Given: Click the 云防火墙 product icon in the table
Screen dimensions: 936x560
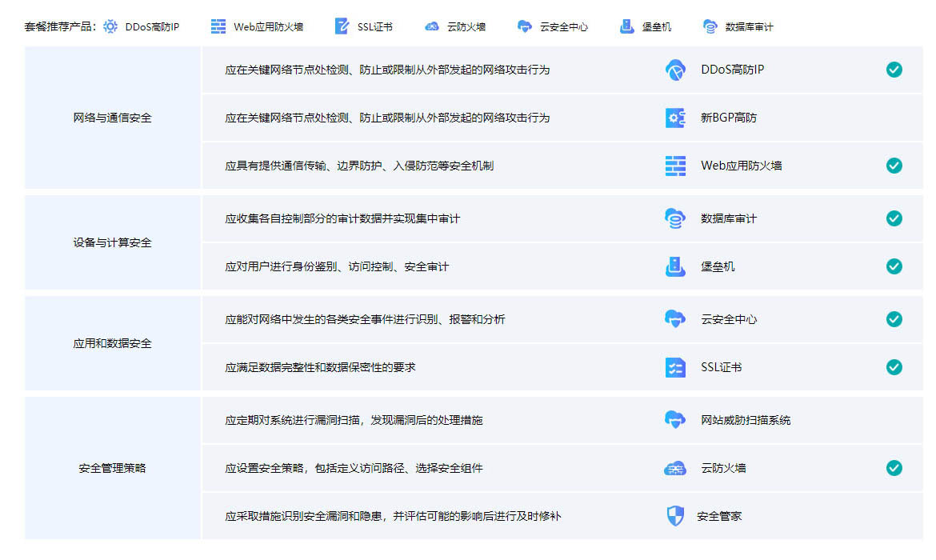Looking at the screenshot, I should point(675,468).
